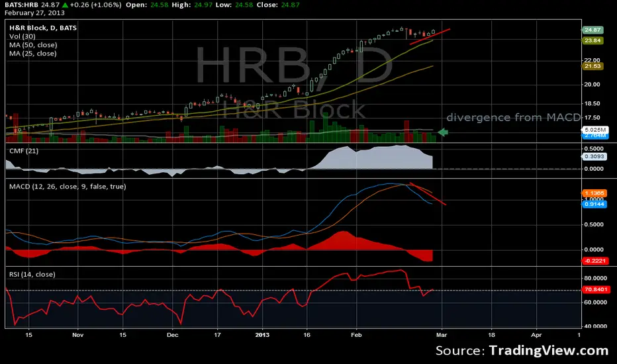Click the 0.3093 CMF value label

click(594, 156)
